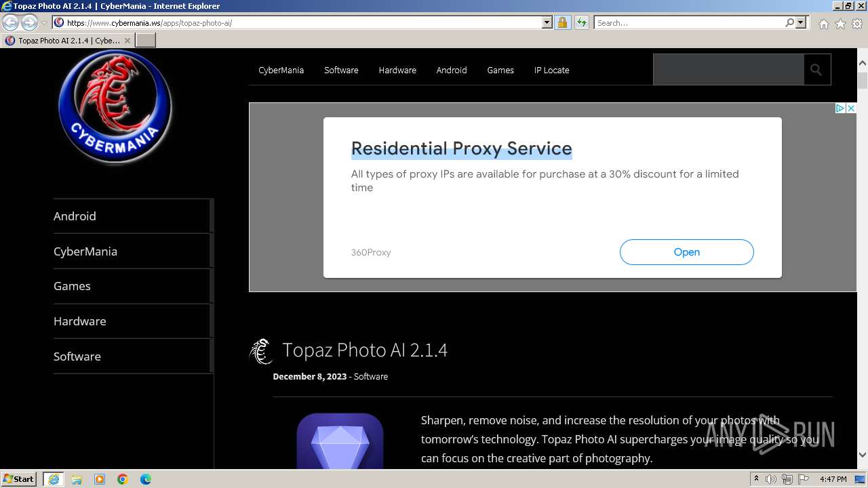Open the Windows Start button
The width and height of the screenshot is (868, 488).
click(19, 479)
